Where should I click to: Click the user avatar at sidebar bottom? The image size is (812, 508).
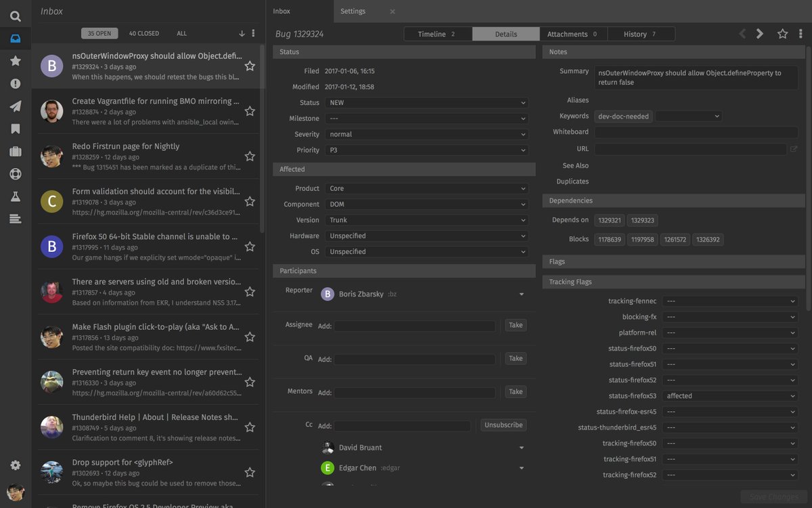tap(16, 492)
